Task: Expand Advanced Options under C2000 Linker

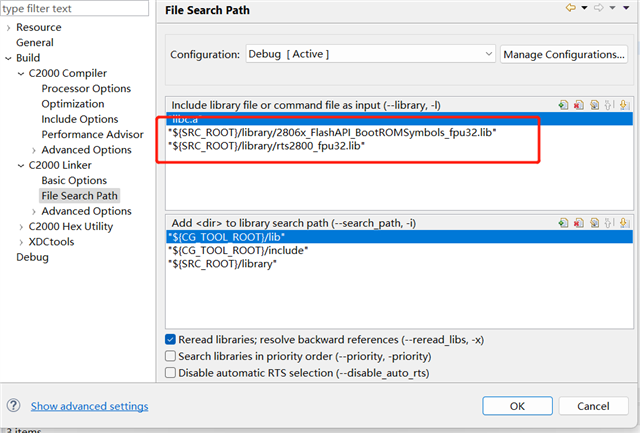Action: click(35, 211)
